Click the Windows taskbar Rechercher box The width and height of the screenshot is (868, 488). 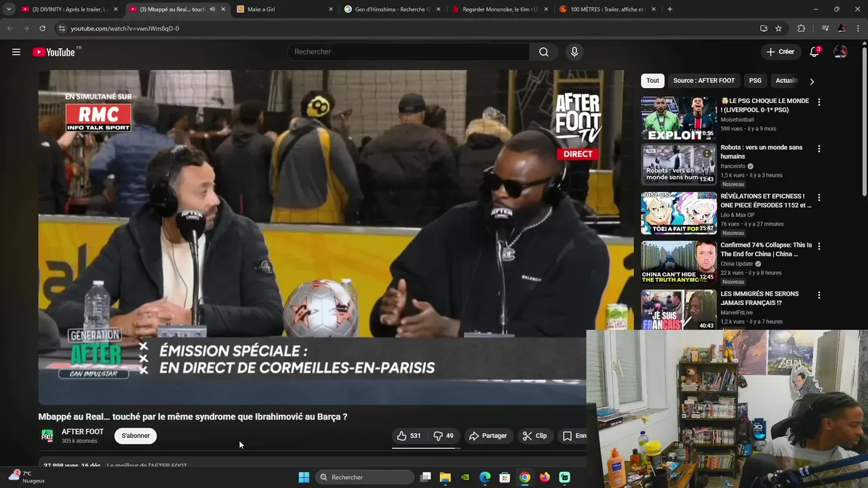(366, 477)
